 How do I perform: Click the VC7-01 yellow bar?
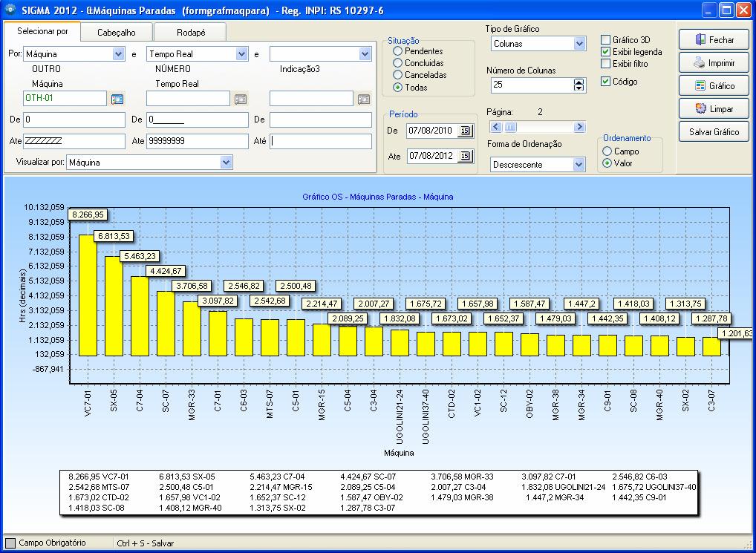pyautogui.click(x=88, y=295)
